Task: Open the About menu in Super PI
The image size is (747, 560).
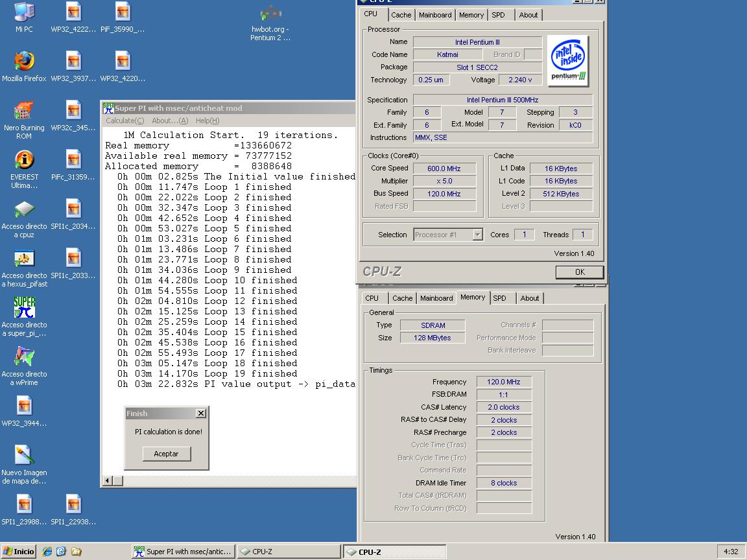Action: pos(170,121)
